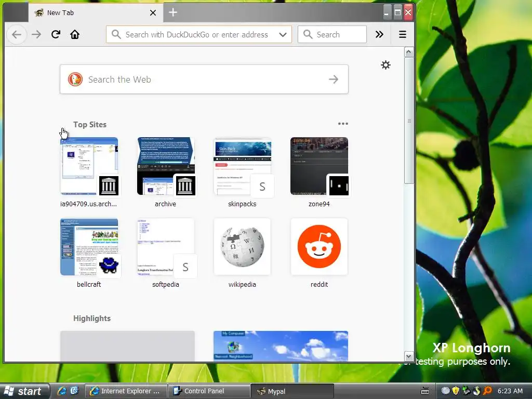The height and width of the screenshot is (399, 532).
Task: Click the DuckDuckGo logo in search box
Action: click(x=75, y=79)
